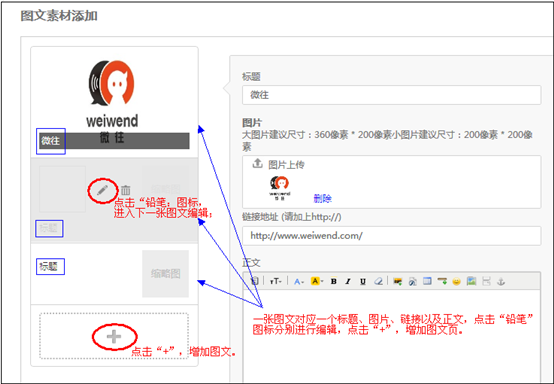Click the 图片上传 upload text

pos(286,165)
